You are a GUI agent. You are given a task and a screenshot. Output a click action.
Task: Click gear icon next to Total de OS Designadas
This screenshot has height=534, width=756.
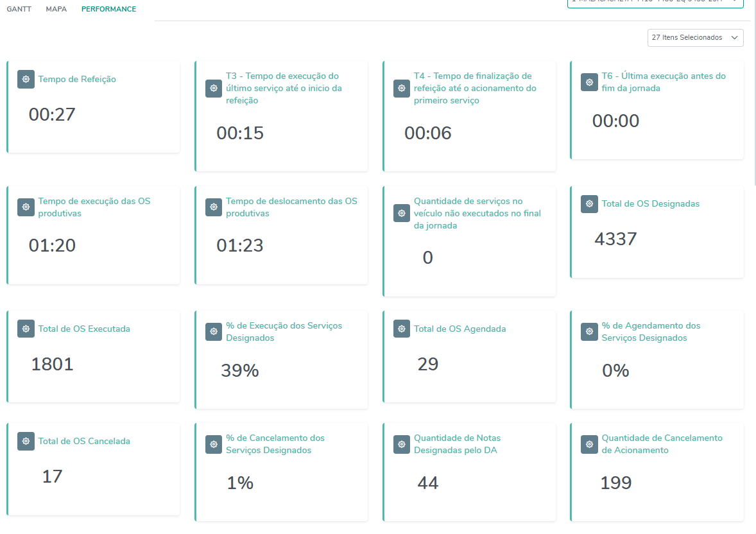click(589, 204)
